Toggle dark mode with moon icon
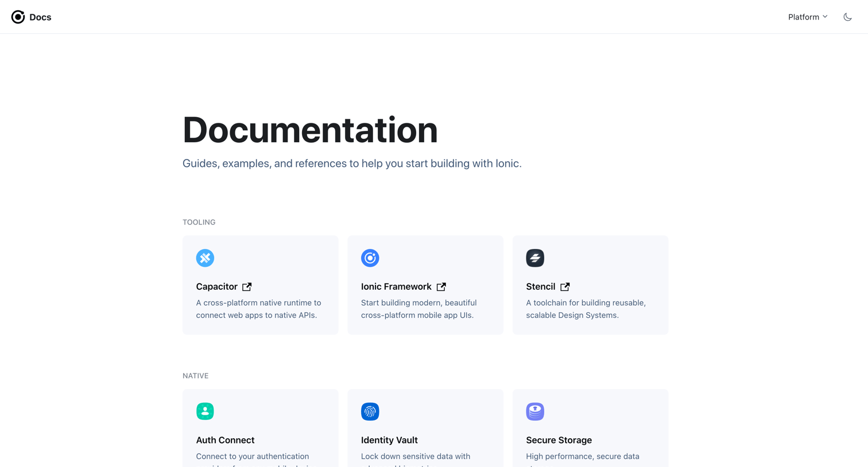The image size is (868, 467). point(847,17)
